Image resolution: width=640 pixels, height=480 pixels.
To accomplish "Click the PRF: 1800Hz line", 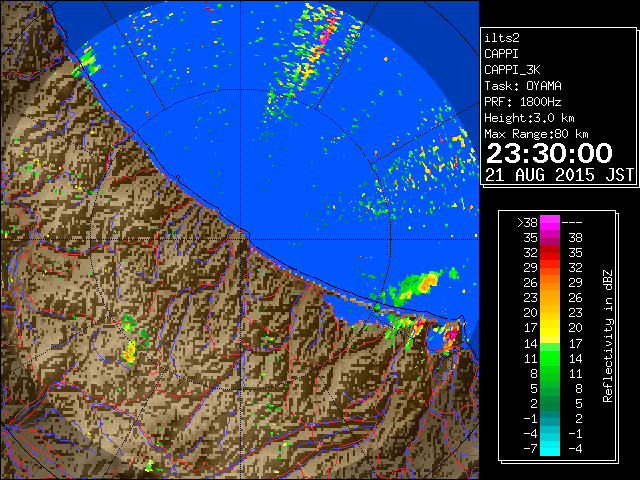I will click(x=522, y=102).
